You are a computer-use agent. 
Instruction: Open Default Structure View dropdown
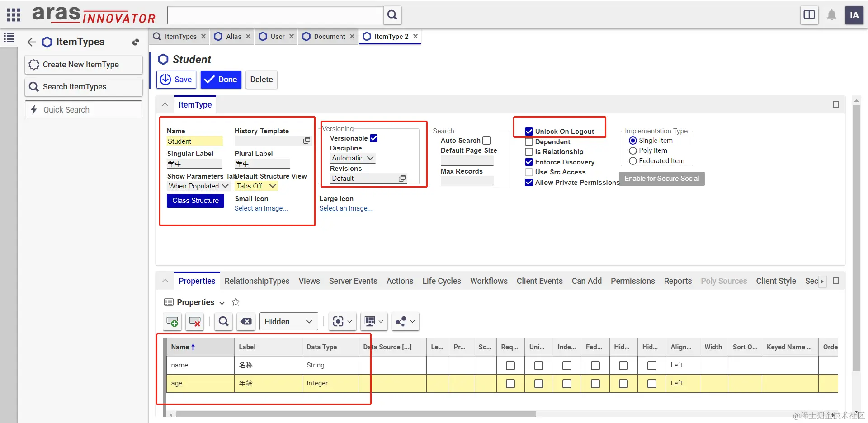[256, 186]
